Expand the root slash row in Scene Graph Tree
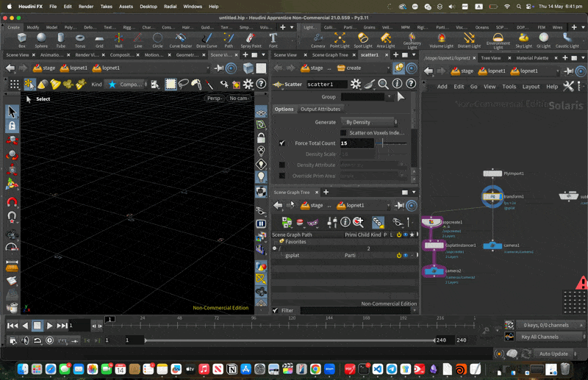Screen dimensions: 588x380 point(275,248)
